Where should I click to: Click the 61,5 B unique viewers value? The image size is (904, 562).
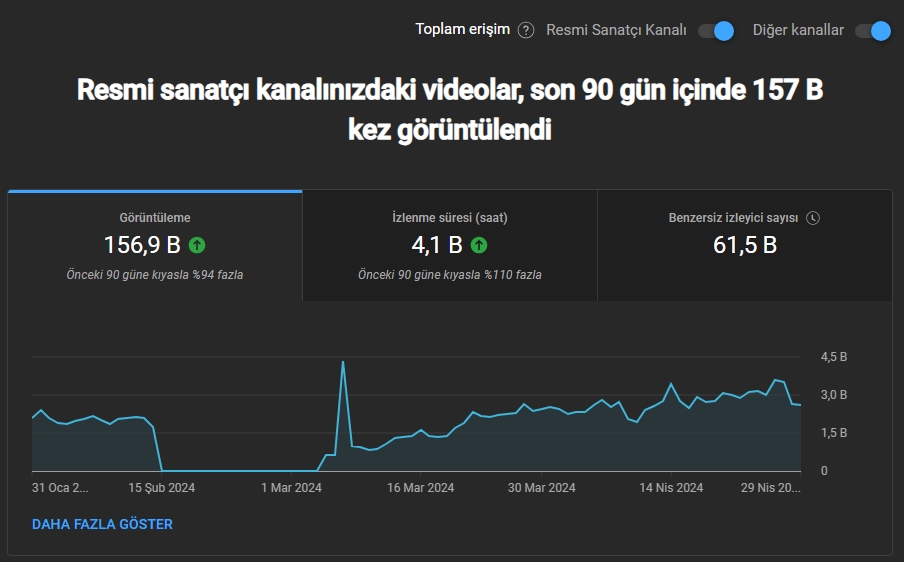[745, 245]
